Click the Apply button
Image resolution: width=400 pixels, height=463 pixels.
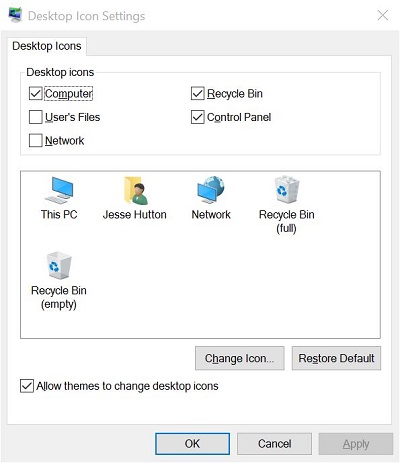pos(356,444)
